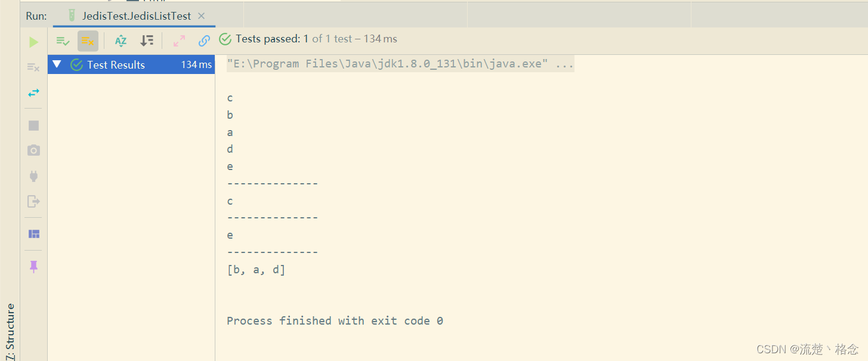This screenshot has height=361, width=868.
Task: Click the Exit icon in sidebar
Action: (33, 201)
